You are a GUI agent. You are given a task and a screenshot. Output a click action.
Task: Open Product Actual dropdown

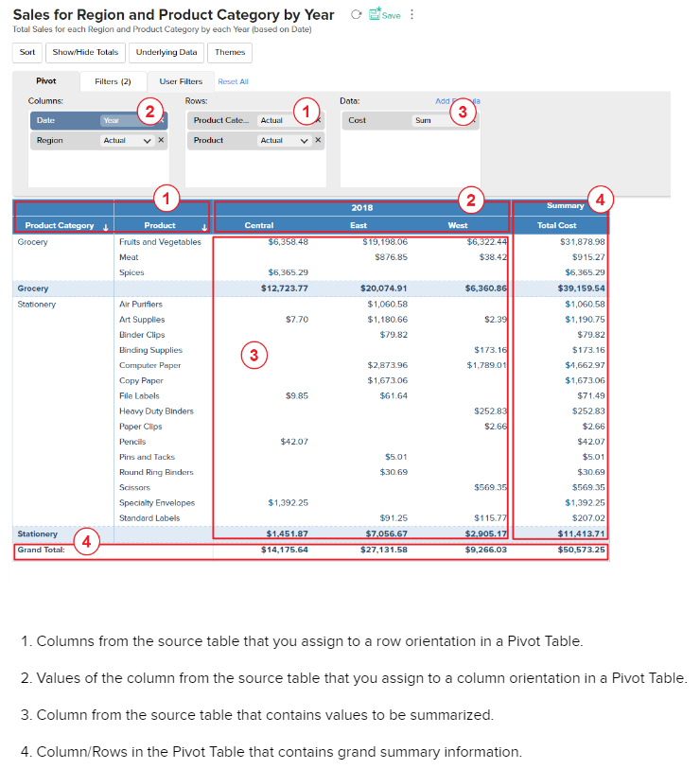tap(285, 141)
